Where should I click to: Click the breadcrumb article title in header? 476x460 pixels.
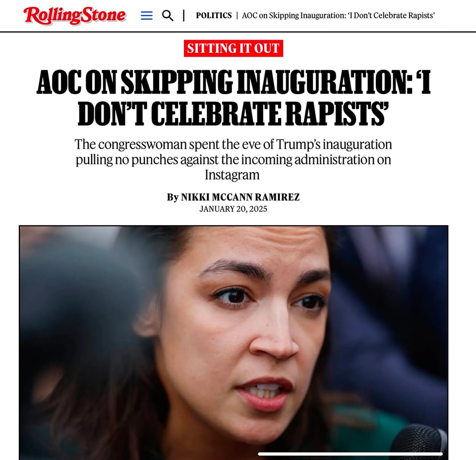pos(338,15)
